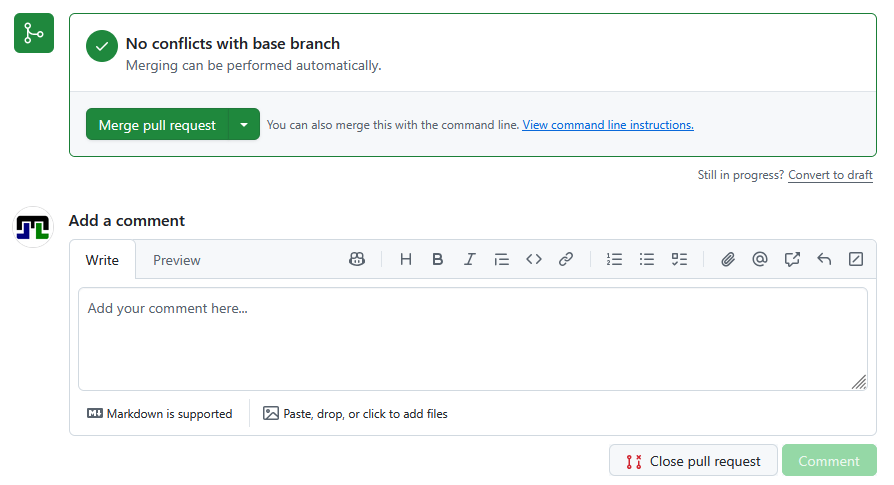Click the comment box resize handle
Image resolution: width=894 pixels, height=485 pixels.
[859, 382]
